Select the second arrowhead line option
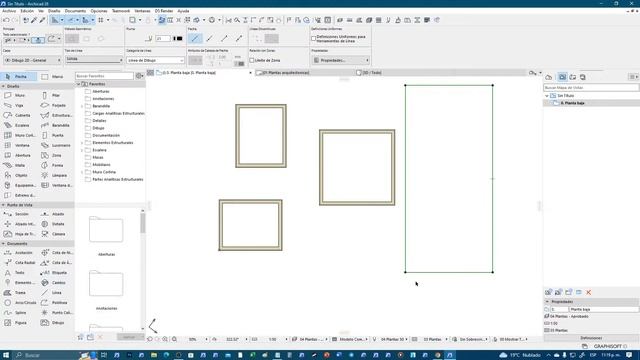 (210, 38)
